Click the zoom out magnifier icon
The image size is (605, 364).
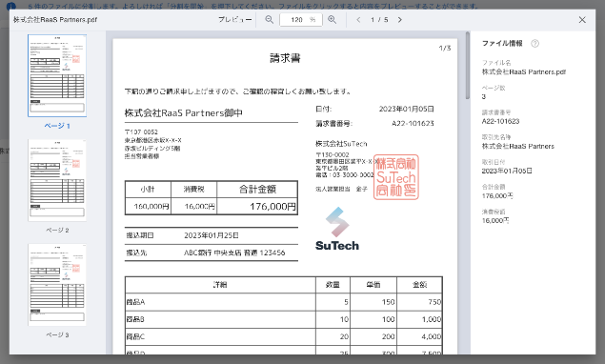(269, 20)
